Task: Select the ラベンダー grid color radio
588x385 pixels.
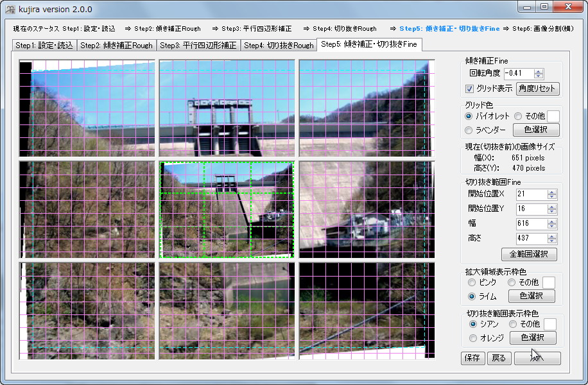Action: [469, 130]
